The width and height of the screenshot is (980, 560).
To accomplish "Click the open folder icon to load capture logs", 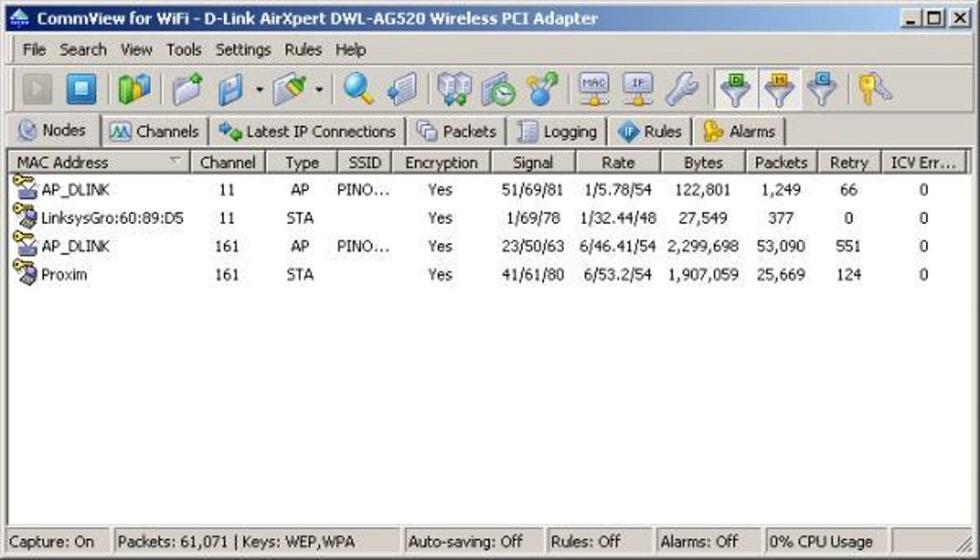I will 188,88.
